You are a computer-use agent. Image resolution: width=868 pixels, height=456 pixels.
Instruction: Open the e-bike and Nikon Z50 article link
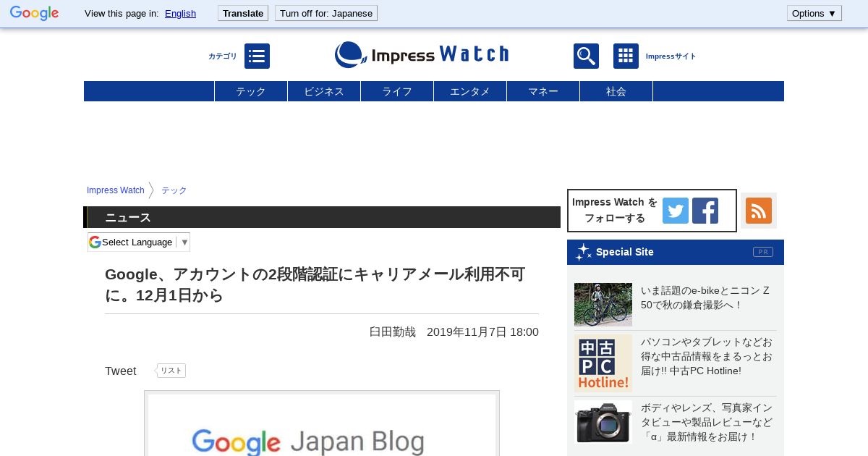click(705, 297)
